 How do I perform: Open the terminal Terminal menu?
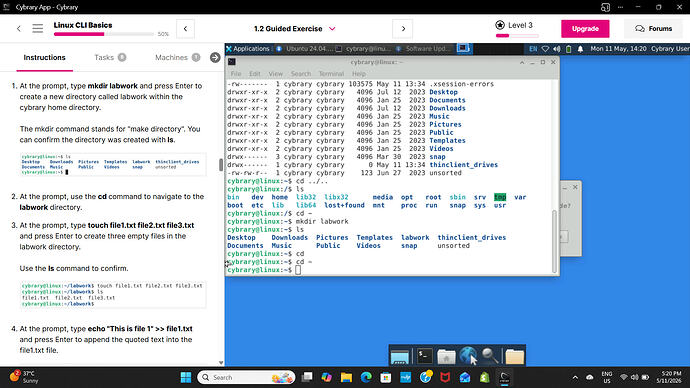coord(331,74)
